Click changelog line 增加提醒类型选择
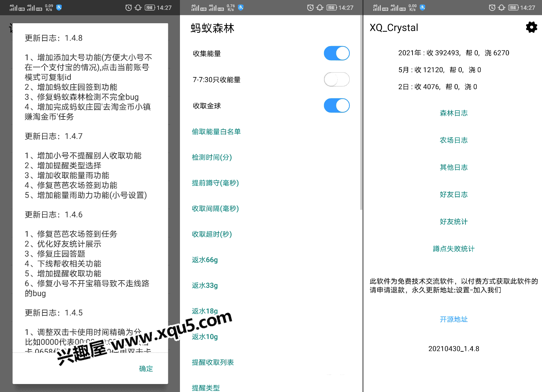 pyautogui.click(x=63, y=166)
